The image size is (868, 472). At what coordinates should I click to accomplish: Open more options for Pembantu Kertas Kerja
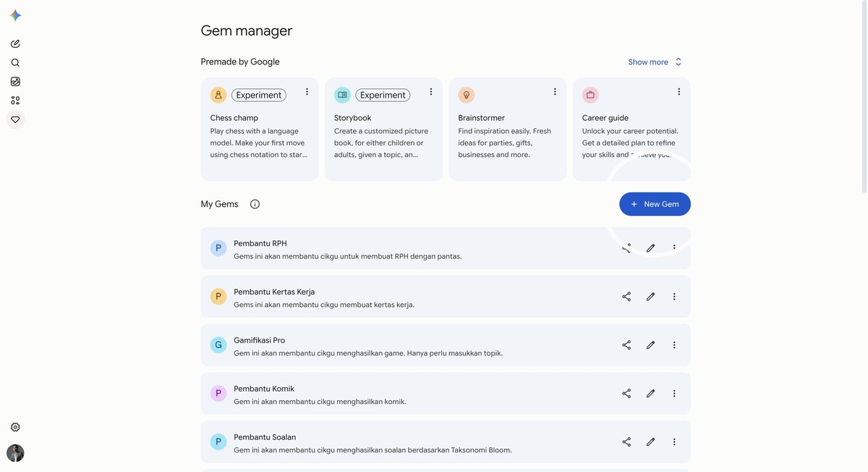coord(674,297)
